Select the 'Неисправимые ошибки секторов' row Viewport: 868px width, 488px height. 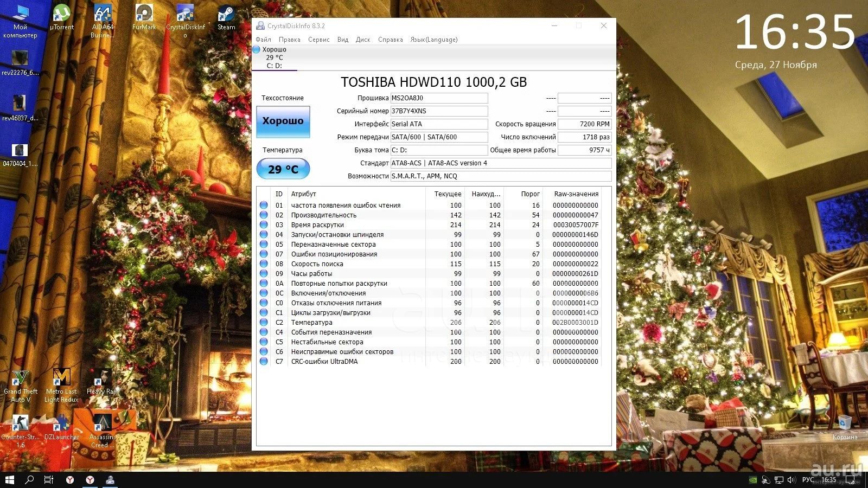pos(429,352)
